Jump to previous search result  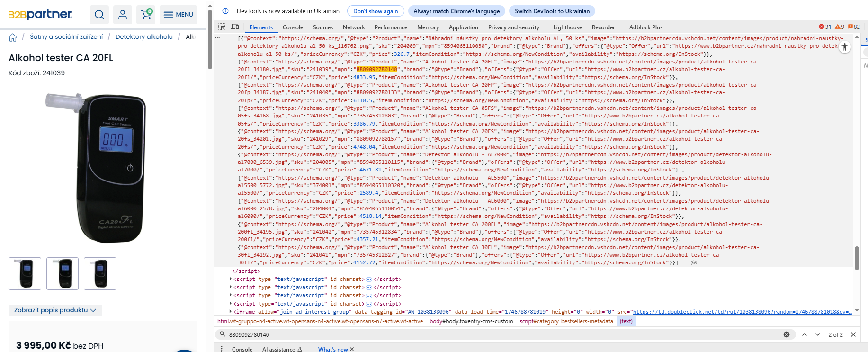pos(805,334)
